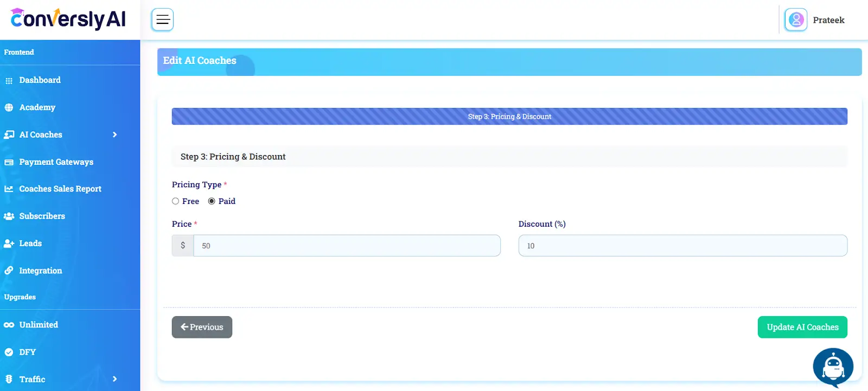Viewport: 868px width, 391px height.
Task: Click the Price input field
Action: (347, 246)
